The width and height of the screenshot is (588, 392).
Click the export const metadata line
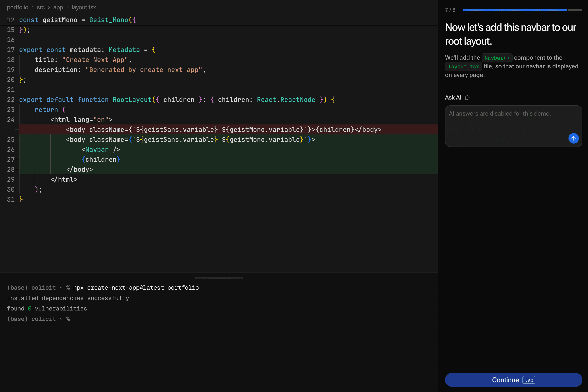click(x=87, y=50)
